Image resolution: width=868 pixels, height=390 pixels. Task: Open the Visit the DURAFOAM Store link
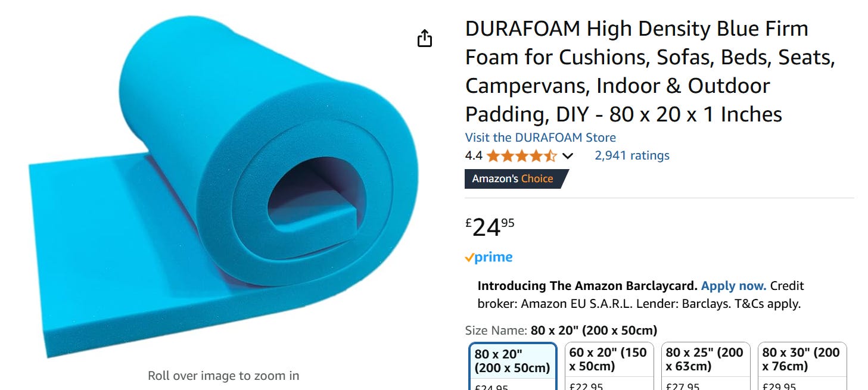(540, 137)
